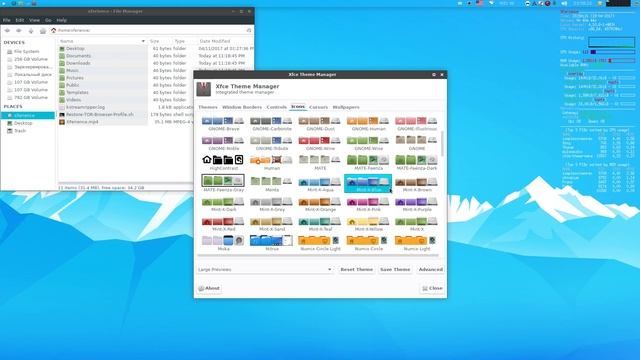Viewport: 640px width, 360px height.
Task: Go to parent folder with the Up arrow
Action: 31,31
